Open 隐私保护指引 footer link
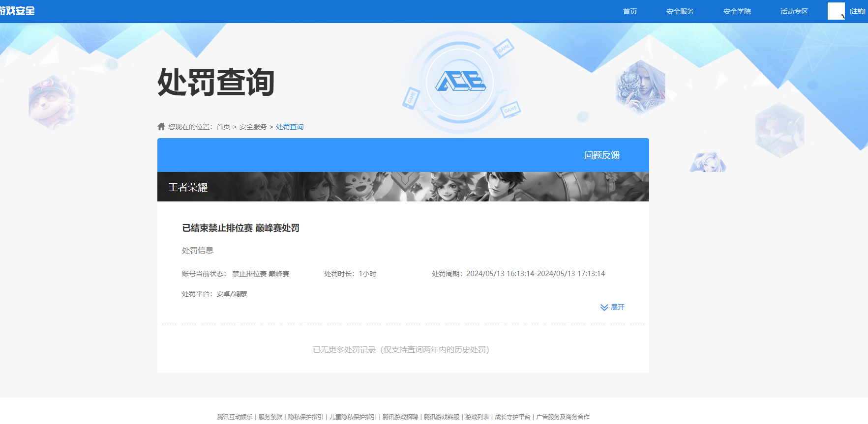The height and width of the screenshot is (424, 868). tap(305, 417)
